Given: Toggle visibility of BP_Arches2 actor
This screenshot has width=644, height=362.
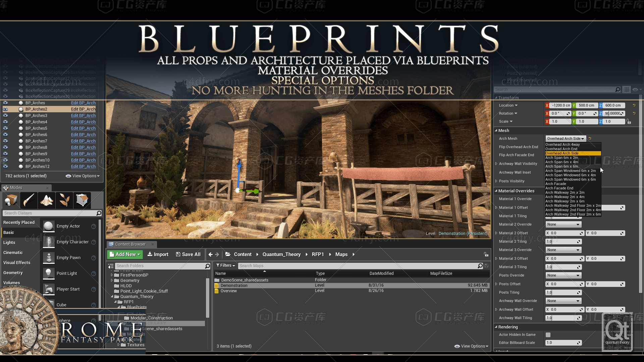Looking at the screenshot, I should 5,109.
